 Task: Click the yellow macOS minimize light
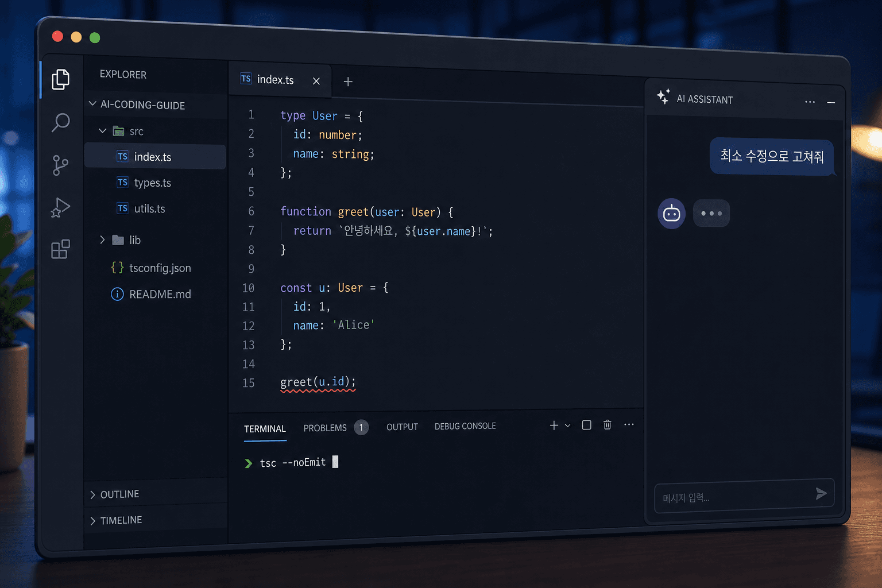click(x=76, y=37)
